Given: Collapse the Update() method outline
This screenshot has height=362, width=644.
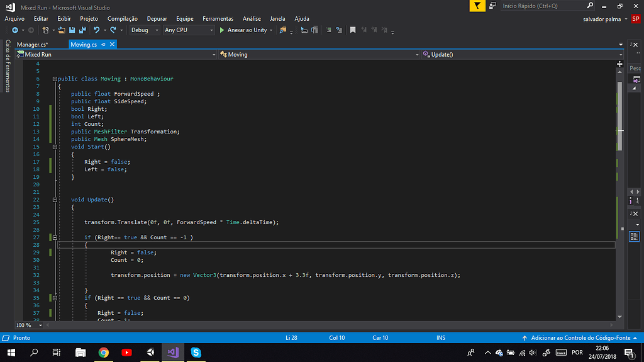Looking at the screenshot, I should pos(55,200).
